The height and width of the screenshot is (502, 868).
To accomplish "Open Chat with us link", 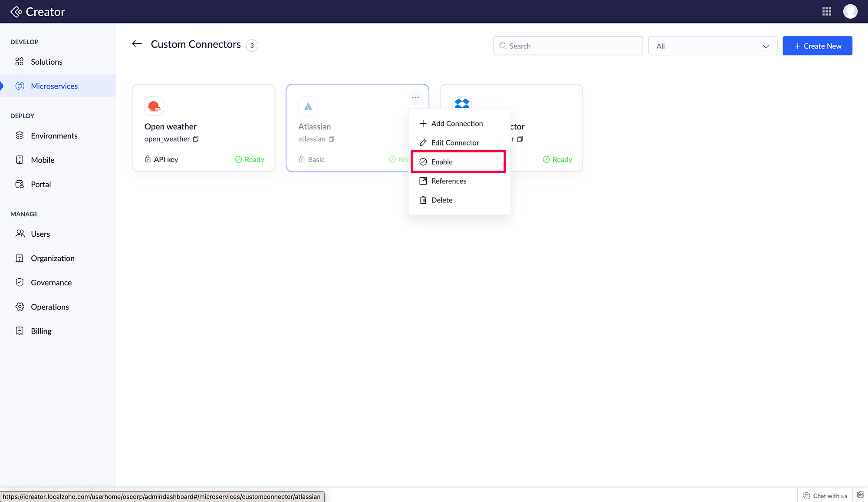I will coord(825,495).
